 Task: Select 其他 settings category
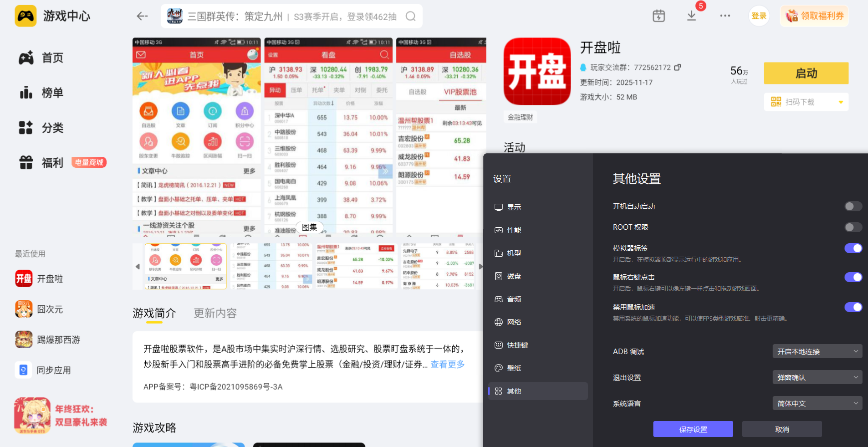(538, 391)
